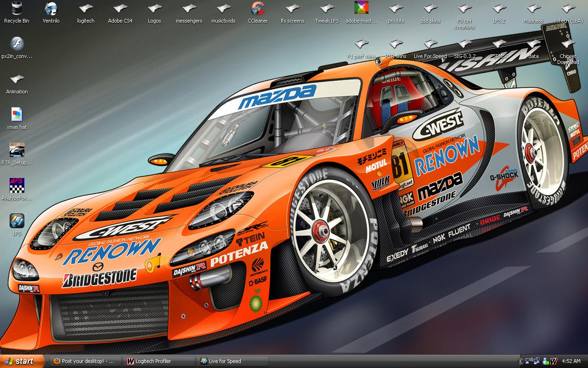The image size is (588, 368).
Task: Open the Logitech Profiler tray icon
Action: 554,361
